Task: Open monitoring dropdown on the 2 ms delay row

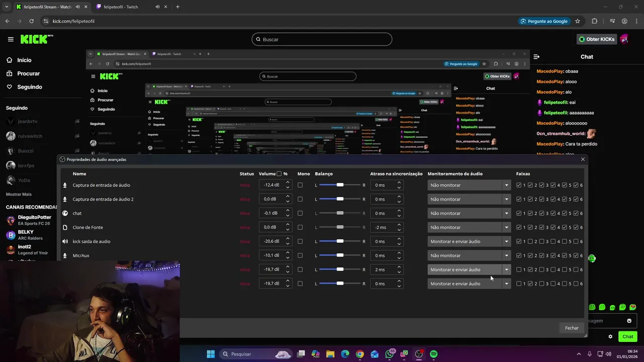Action: pos(469,269)
